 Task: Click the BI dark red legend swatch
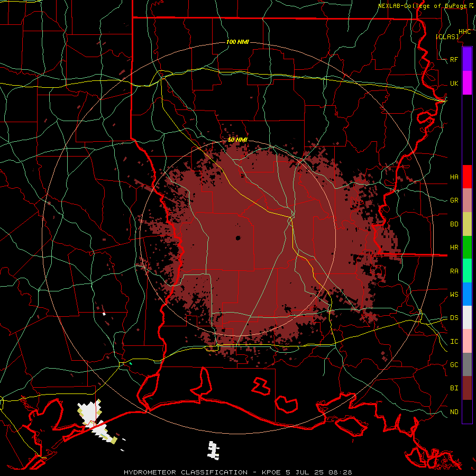467,388
